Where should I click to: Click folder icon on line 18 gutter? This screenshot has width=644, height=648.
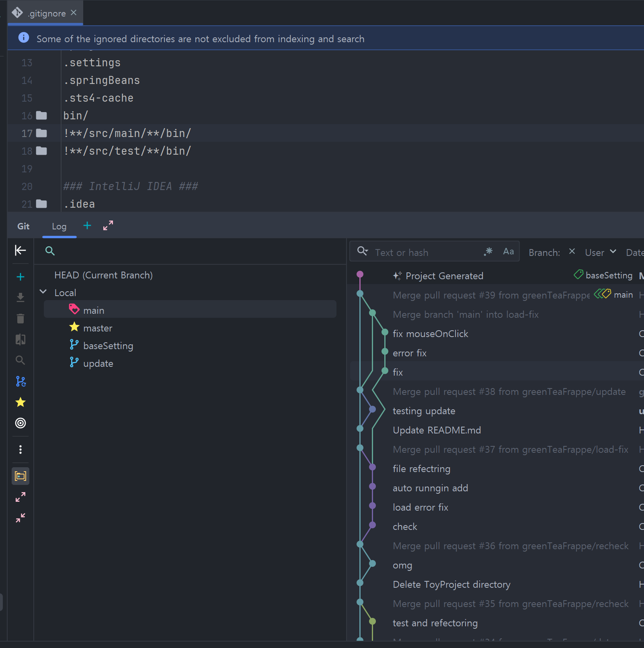41,151
